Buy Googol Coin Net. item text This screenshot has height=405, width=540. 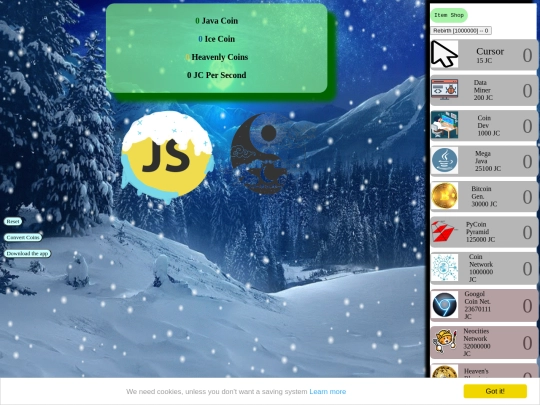477,305
